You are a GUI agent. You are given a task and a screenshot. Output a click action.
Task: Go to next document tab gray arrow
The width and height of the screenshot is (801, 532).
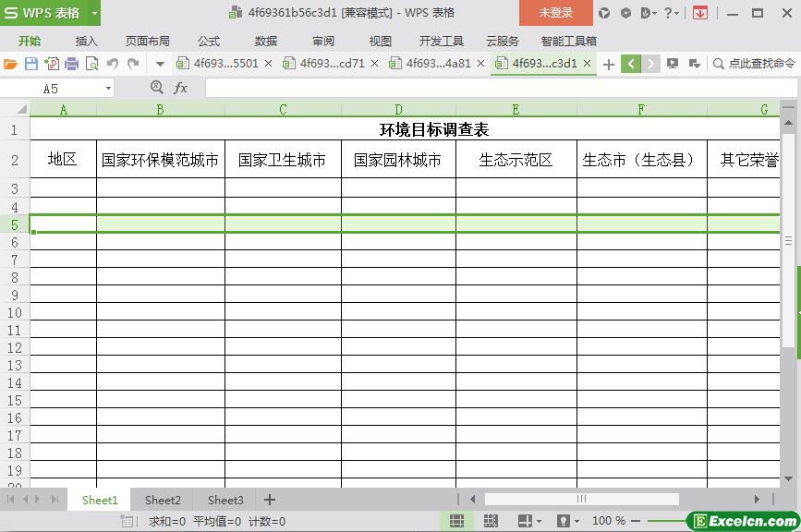[650, 64]
